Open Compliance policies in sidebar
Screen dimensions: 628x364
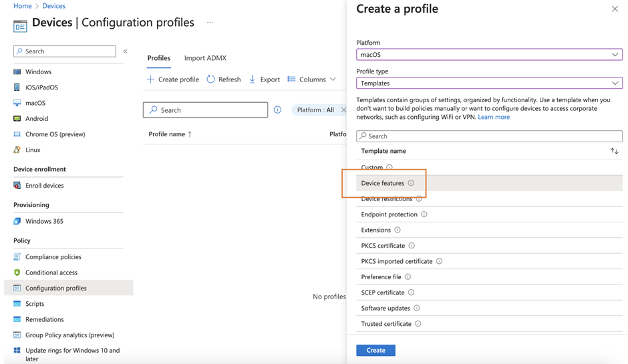tap(53, 256)
